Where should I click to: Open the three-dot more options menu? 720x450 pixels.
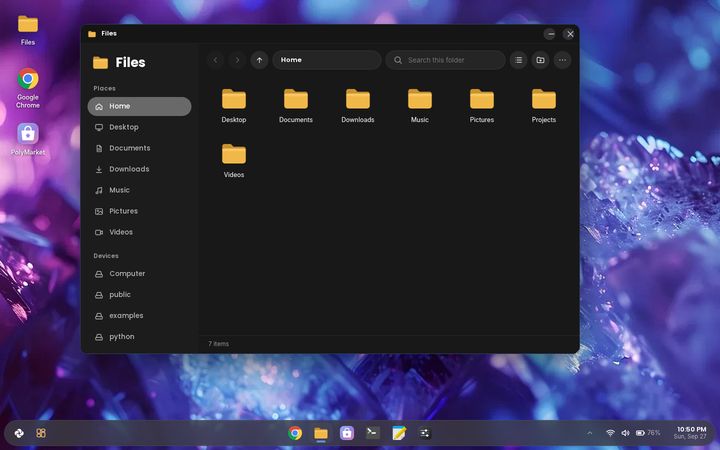(562, 60)
